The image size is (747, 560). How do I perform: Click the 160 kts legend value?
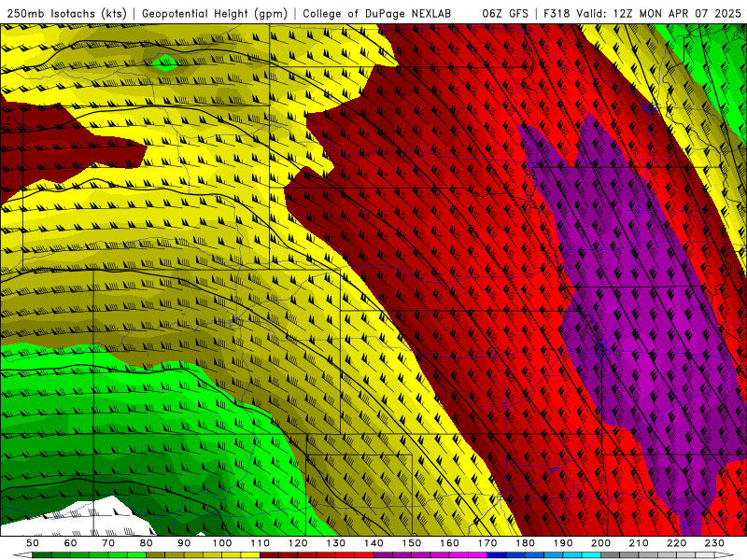click(x=449, y=543)
